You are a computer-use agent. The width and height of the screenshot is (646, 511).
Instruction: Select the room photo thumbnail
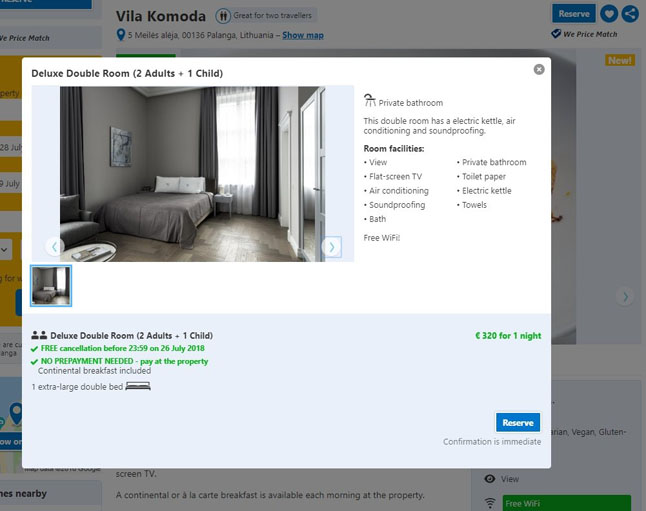click(x=51, y=286)
